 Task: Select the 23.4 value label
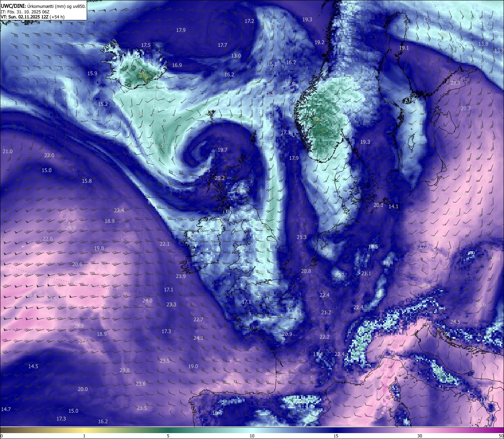coord(119,210)
